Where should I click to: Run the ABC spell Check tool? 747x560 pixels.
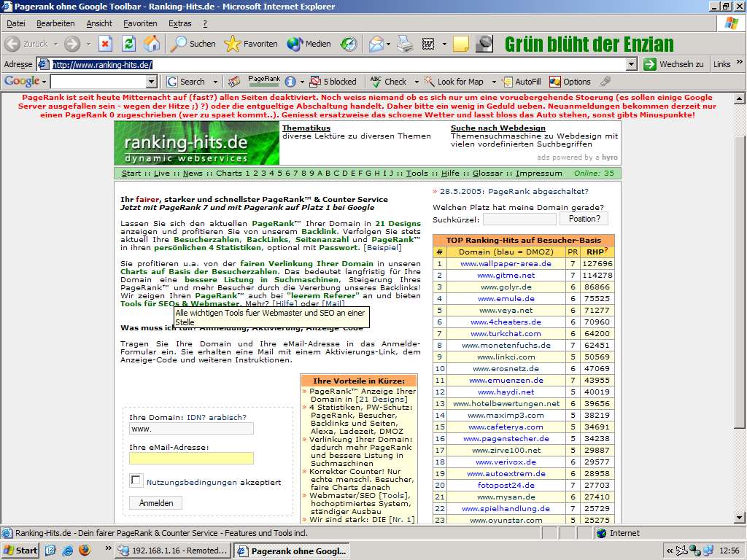tap(388, 82)
